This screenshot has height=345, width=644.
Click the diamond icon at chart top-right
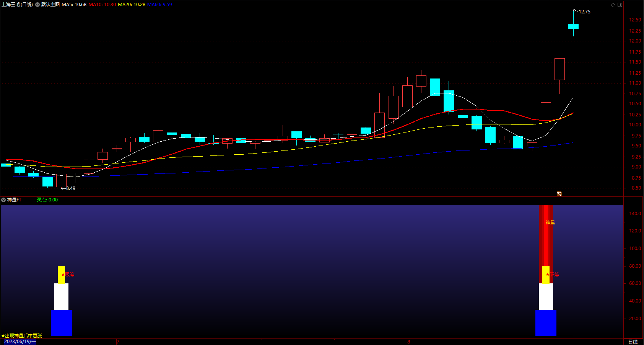[x=613, y=5]
